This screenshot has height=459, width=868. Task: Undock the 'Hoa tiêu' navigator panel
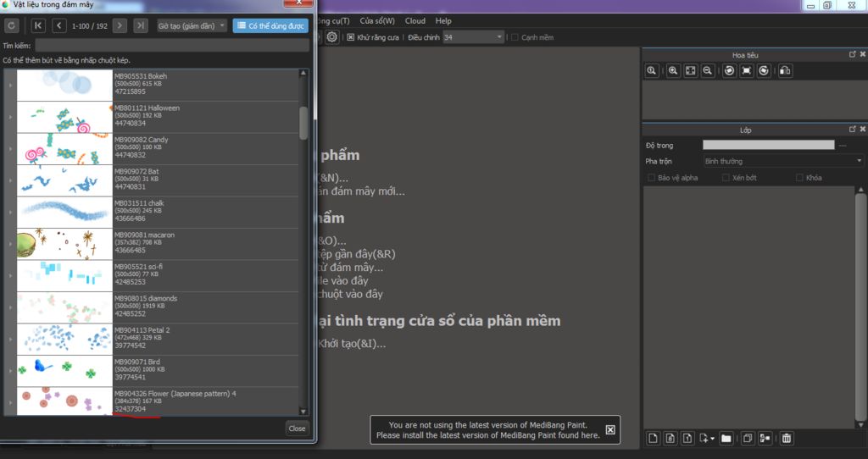pos(853,54)
